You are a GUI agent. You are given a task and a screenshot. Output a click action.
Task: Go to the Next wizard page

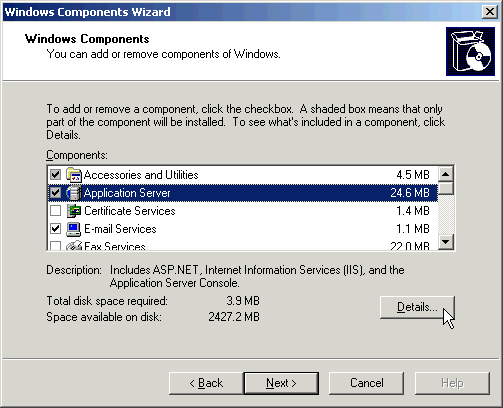point(281,383)
